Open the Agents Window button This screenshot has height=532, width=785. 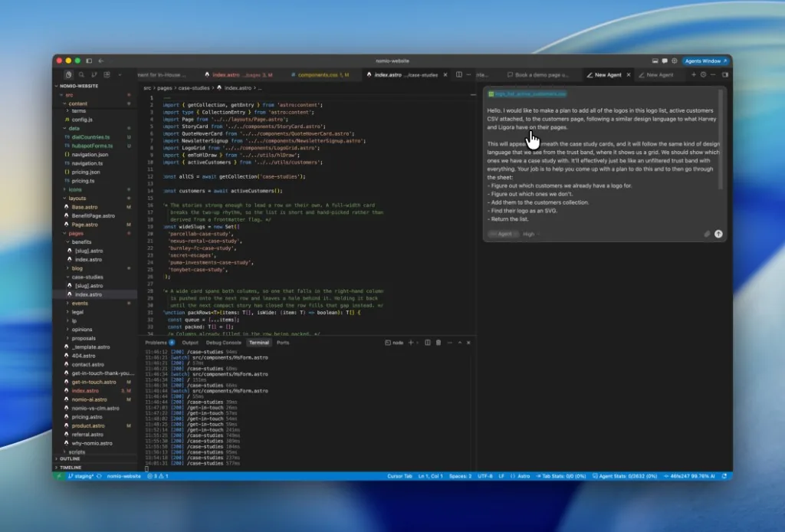705,61
